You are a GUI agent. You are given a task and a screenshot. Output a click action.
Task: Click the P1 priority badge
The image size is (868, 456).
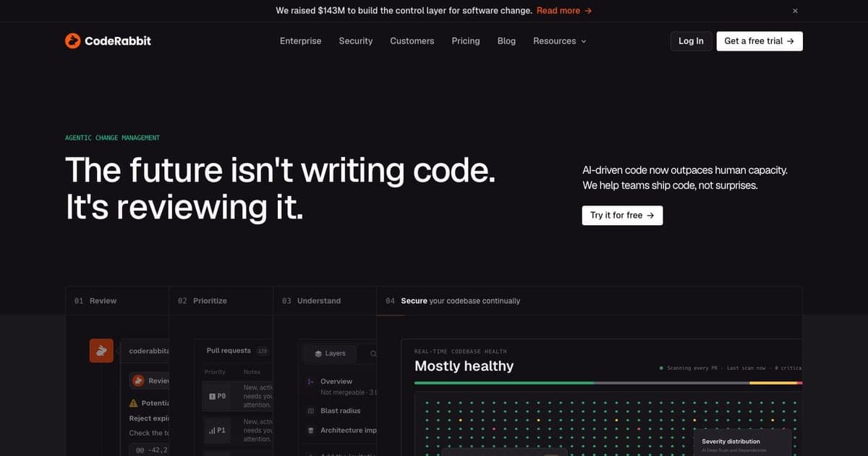218,430
